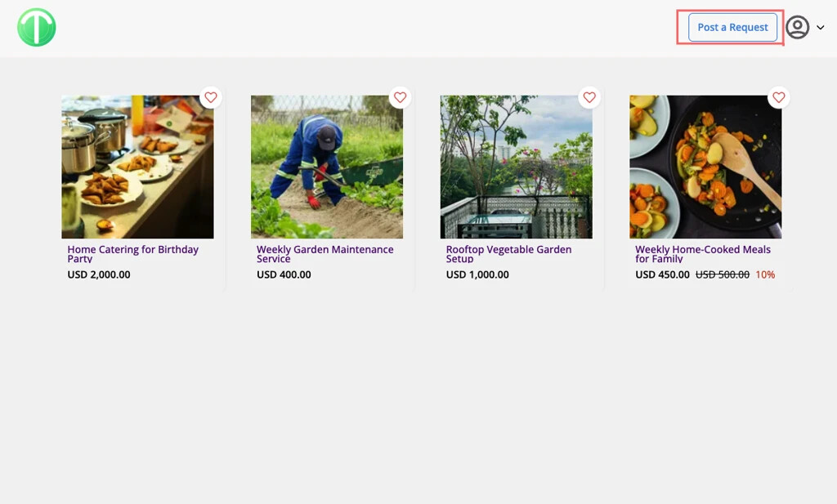Open the Weekly Garden Maintenance Service title link
Screen dimensions: 837x504
coord(325,253)
